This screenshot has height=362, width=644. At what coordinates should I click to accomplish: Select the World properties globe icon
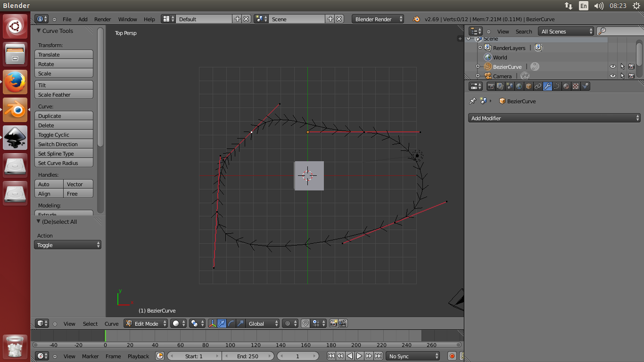point(519,86)
